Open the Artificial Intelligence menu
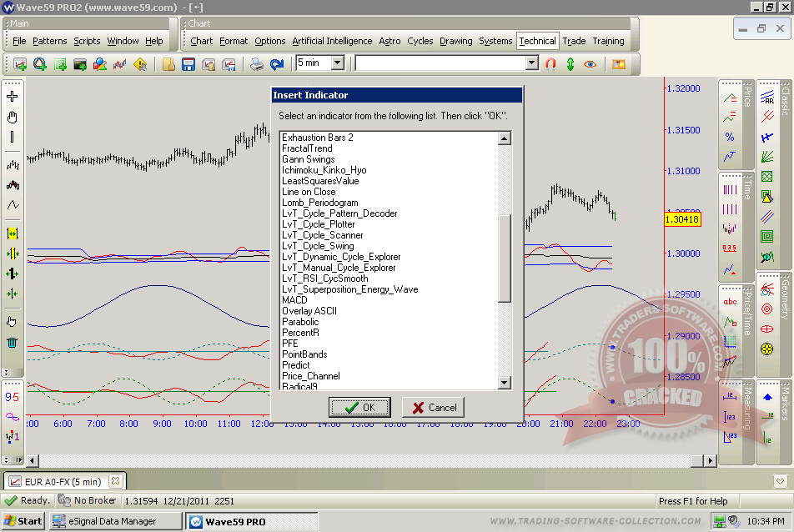Image resolution: width=794 pixels, height=532 pixels. tap(332, 41)
